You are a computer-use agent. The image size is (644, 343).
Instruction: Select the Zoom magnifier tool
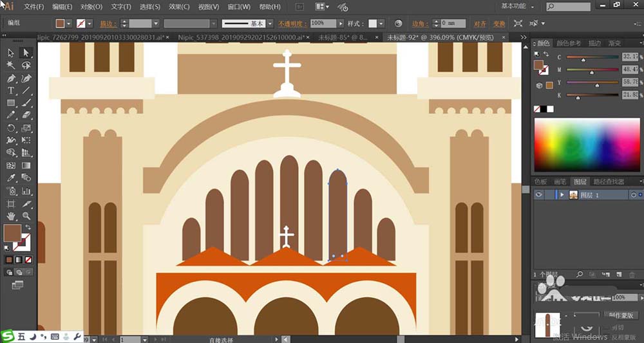(x=26, y=216)
